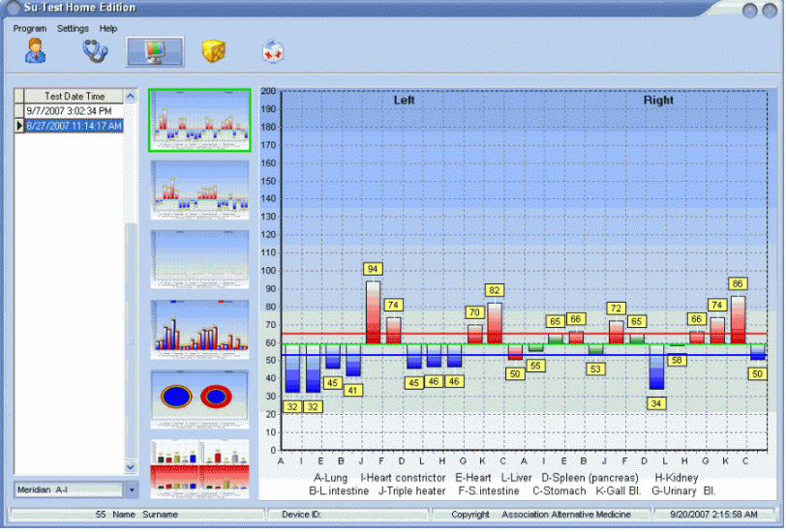
Task: Select the 8/27/2007 11:14:17 AM test row
Action: 74,126
